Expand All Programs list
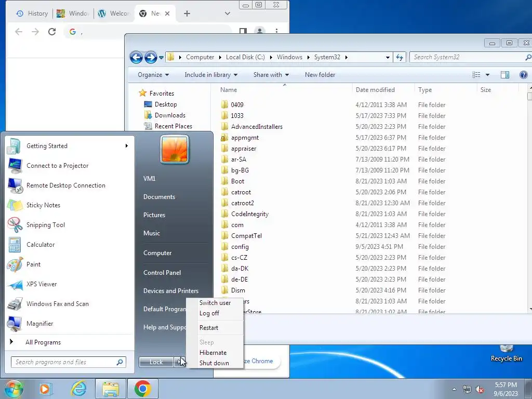Screen dimensions: 532x399 (70, 342)
